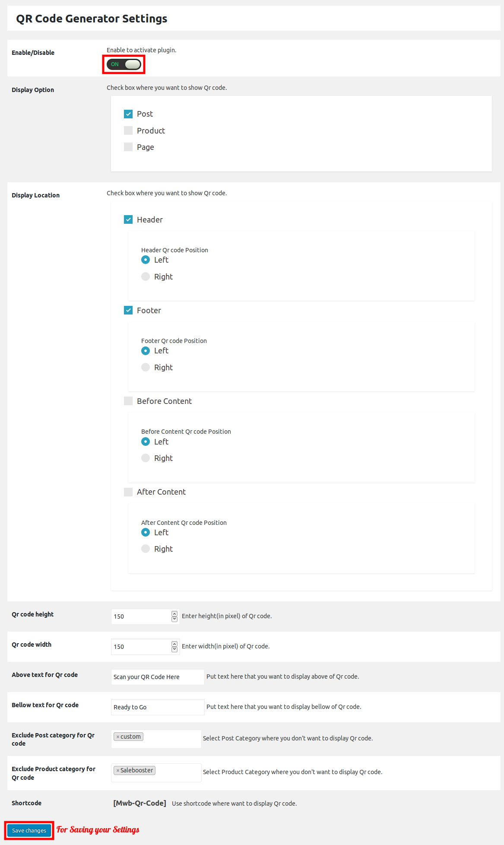Click the Above text for Qr code field
This screenshot has height=845, width=504.
click(158, 677)
